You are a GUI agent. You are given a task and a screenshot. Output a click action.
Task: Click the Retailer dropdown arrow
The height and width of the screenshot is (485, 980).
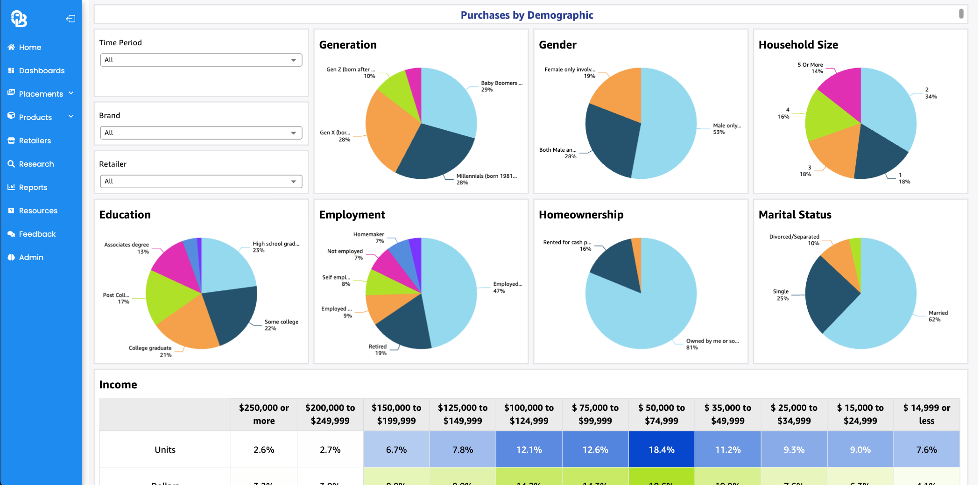point(294,182)
